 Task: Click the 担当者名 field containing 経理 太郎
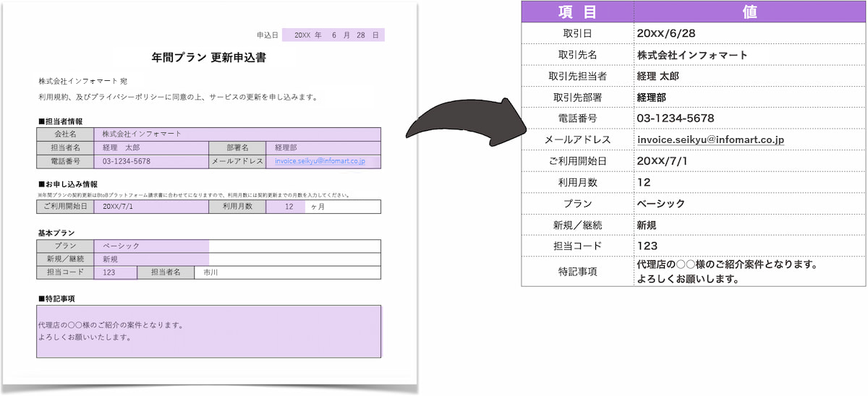coord(151,148)
